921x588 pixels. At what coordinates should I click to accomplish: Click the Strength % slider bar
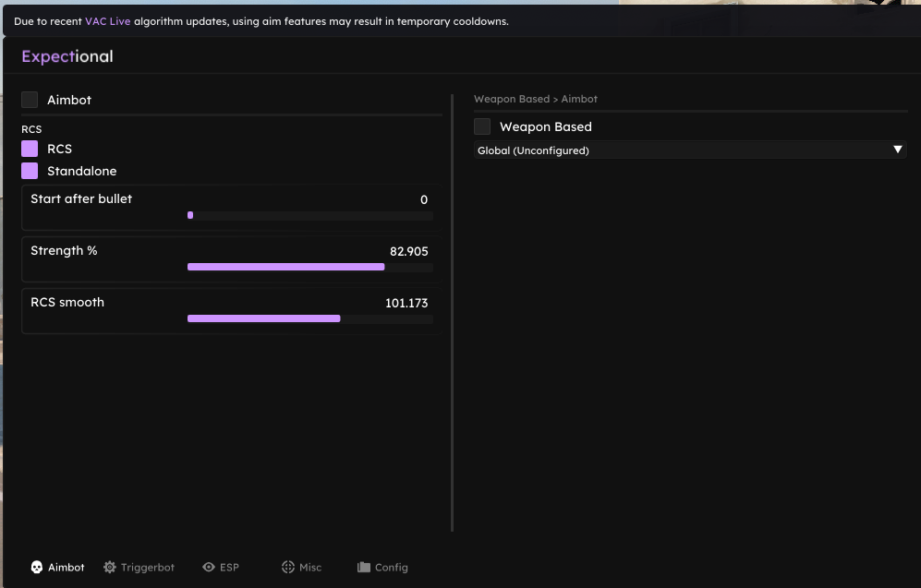(310, 267)
